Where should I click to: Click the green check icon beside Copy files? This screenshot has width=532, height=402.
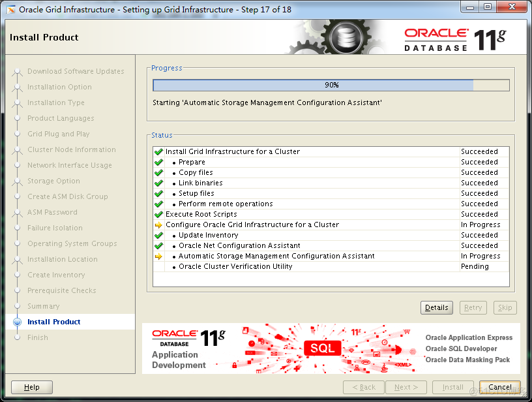coord(158,173)
